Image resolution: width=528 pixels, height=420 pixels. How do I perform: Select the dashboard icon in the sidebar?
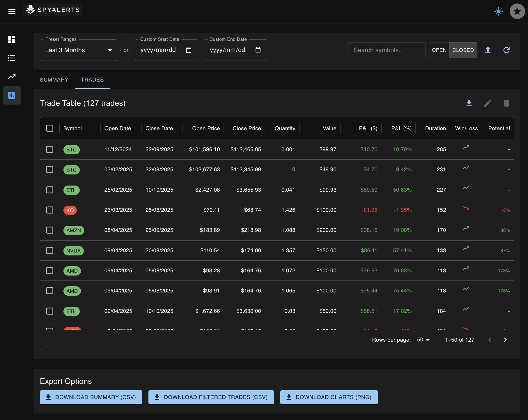click(x=12, y=39)
